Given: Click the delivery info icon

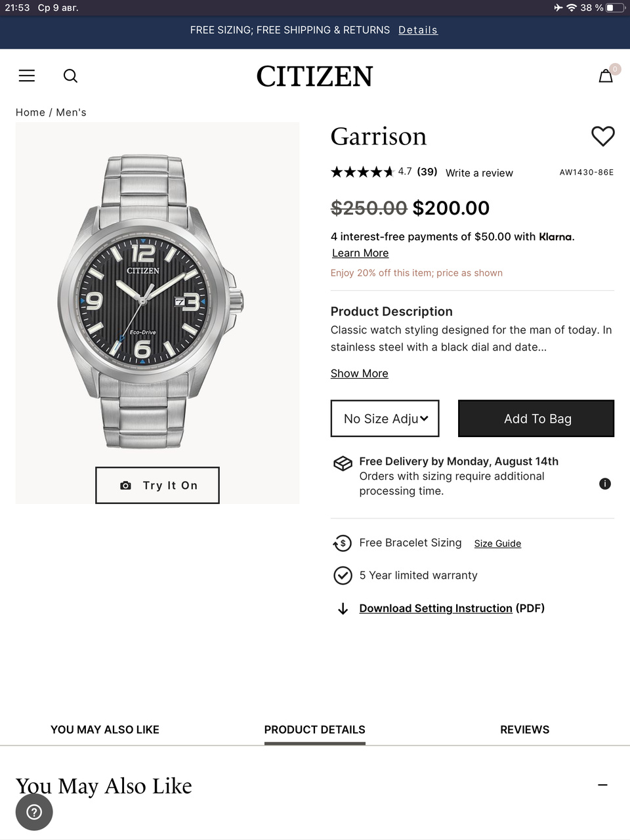Looking at the screenshot, I should pos(605,484).
